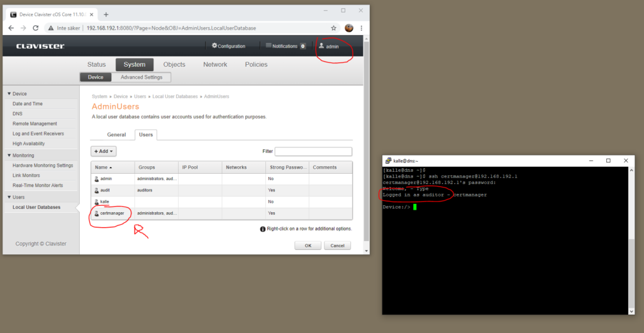This screenshot has height=333, width=644.
Task: Click the kalle row user icon
Action: 97,202
